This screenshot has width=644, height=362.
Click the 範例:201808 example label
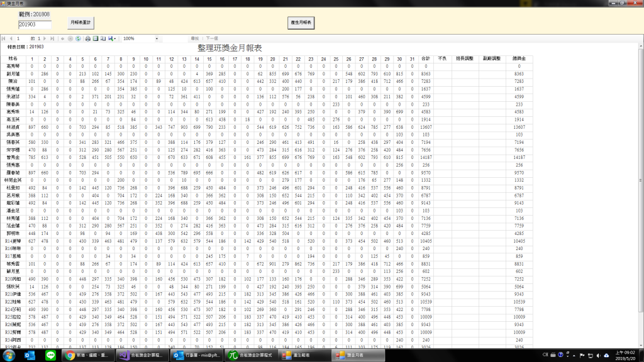[34, 14]
